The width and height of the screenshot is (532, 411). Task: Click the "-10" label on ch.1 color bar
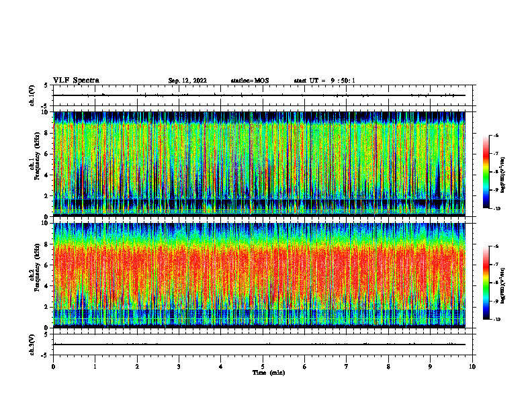pyautogui.click(x=496, y=209)
